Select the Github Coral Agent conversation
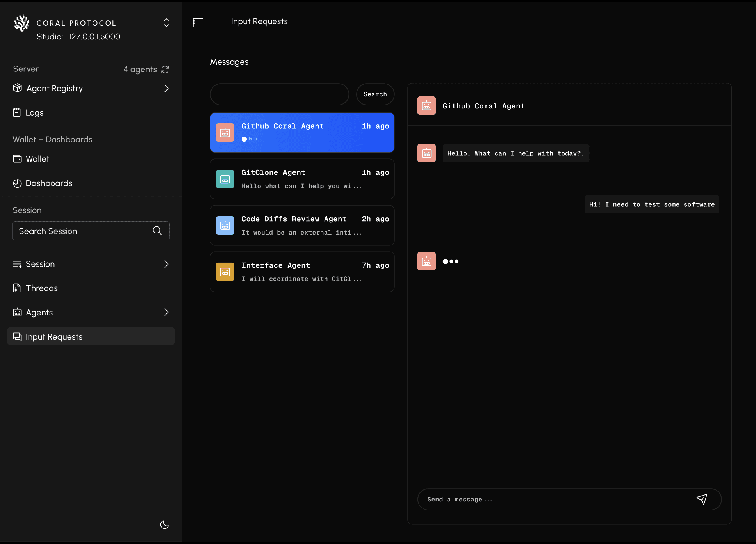Image resolution: width=756 pixels, height=544 pixels. [302, 133]
